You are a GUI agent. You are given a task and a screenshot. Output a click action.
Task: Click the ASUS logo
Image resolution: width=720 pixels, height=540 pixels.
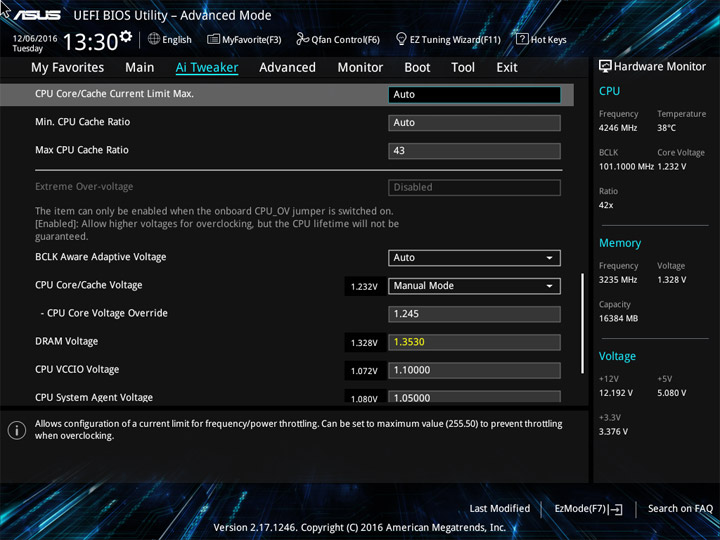point(37,15)
